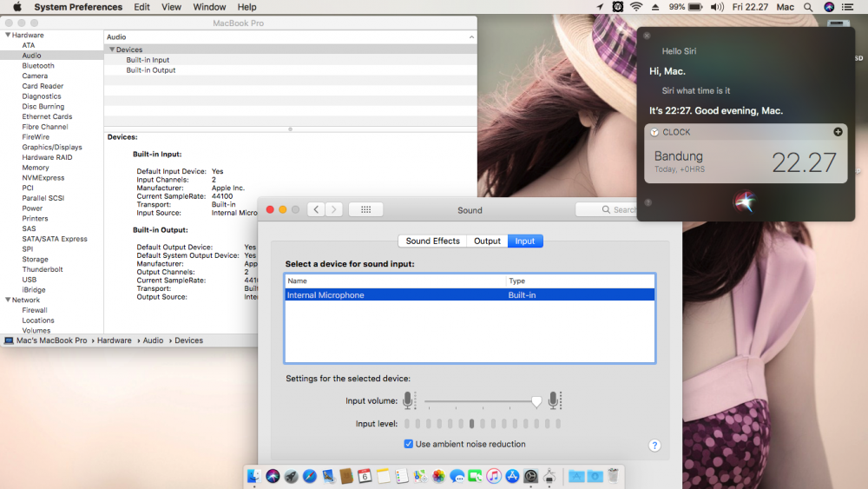Launch Siri from the dock
Screen dimensions: 868x489
pos(273,476)
